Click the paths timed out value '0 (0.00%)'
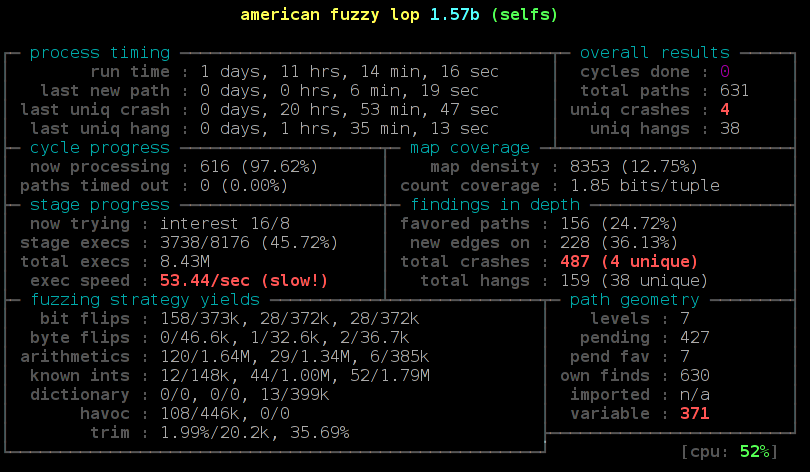Image resolution: width=810 pixels, height=472 pixels. click(x=244, y=186)
